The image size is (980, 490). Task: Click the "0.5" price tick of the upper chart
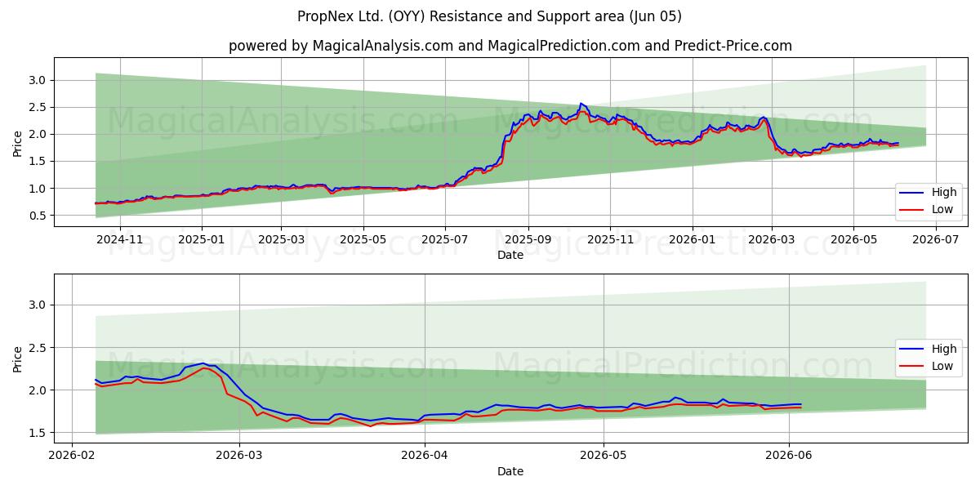[38, 216]
